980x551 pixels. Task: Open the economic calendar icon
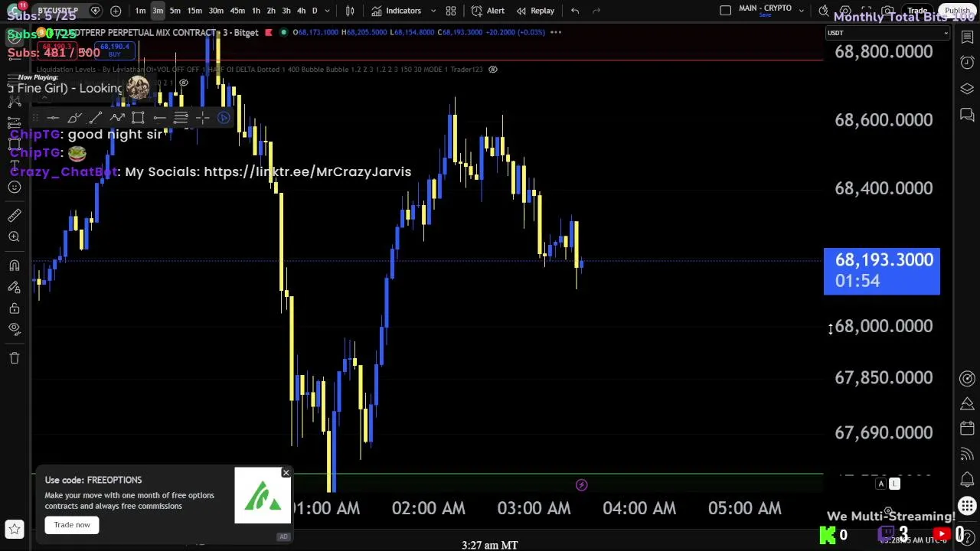[x=967, y=429]
